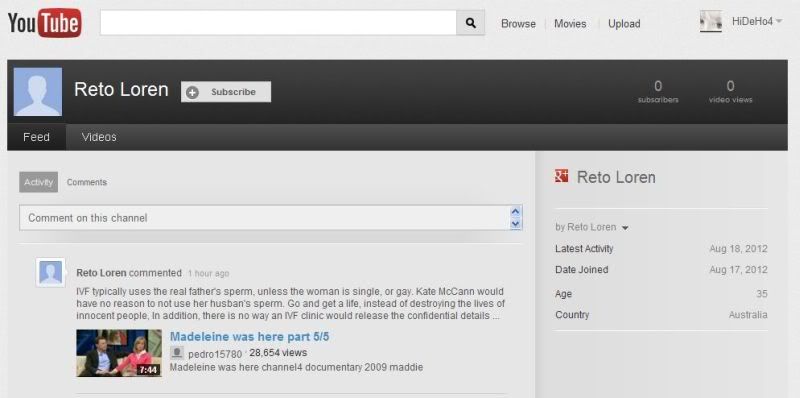Click the commenter avatar in the feed
The width and height of the screenshot is (800, 398).
click(51, 272)
